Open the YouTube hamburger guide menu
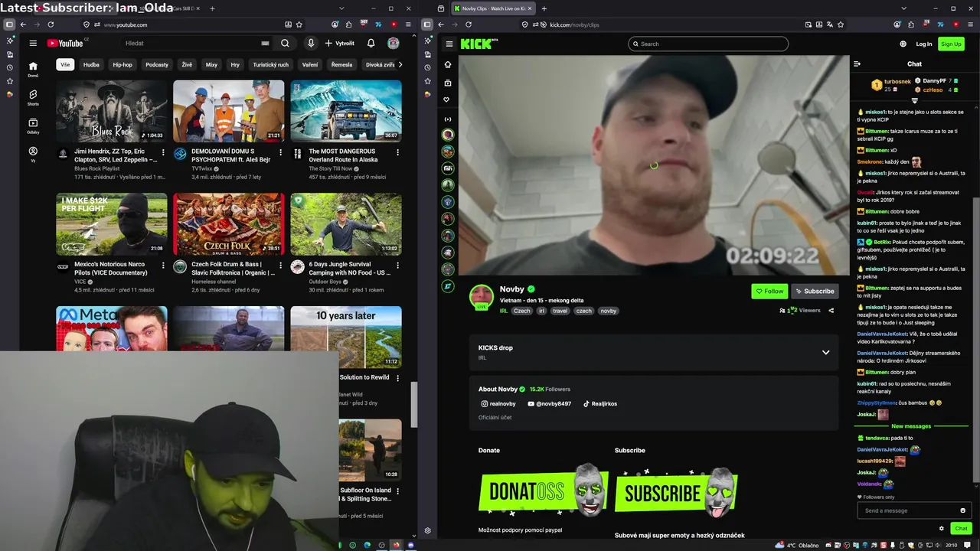 coord(33,44)
